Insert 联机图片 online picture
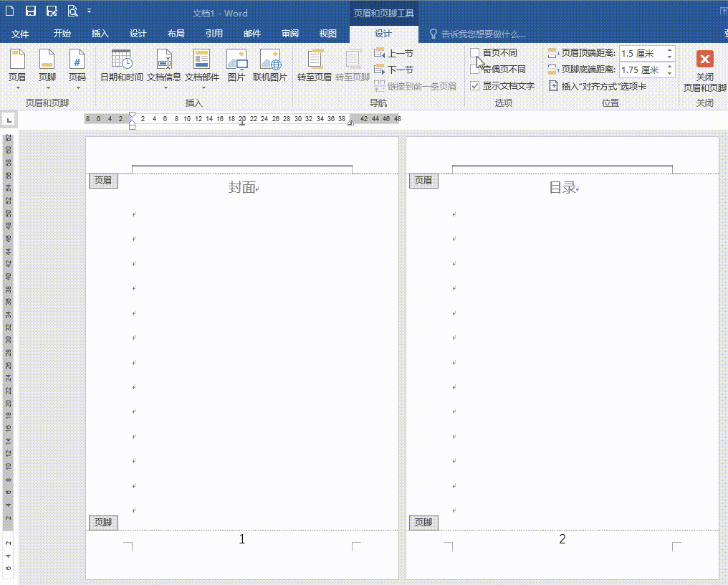 pos(269,65)
